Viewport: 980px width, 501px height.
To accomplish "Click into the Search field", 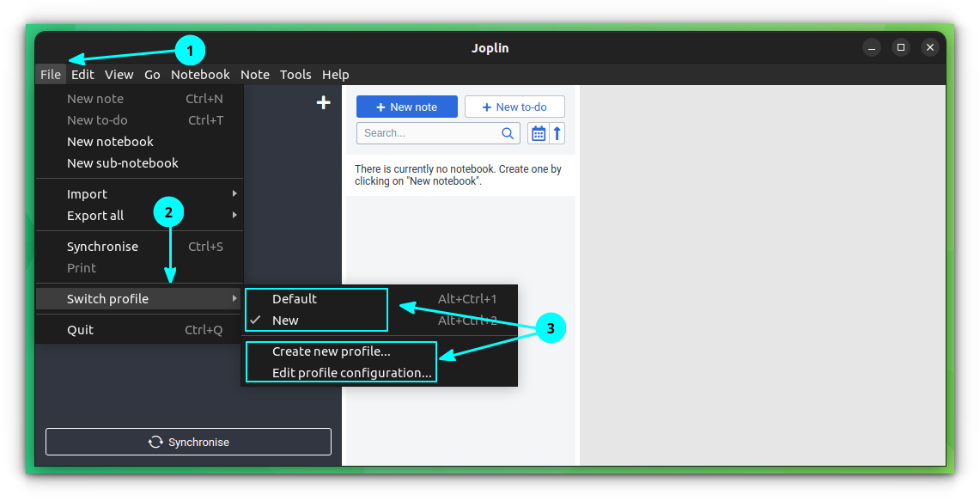I will [428, 133].
